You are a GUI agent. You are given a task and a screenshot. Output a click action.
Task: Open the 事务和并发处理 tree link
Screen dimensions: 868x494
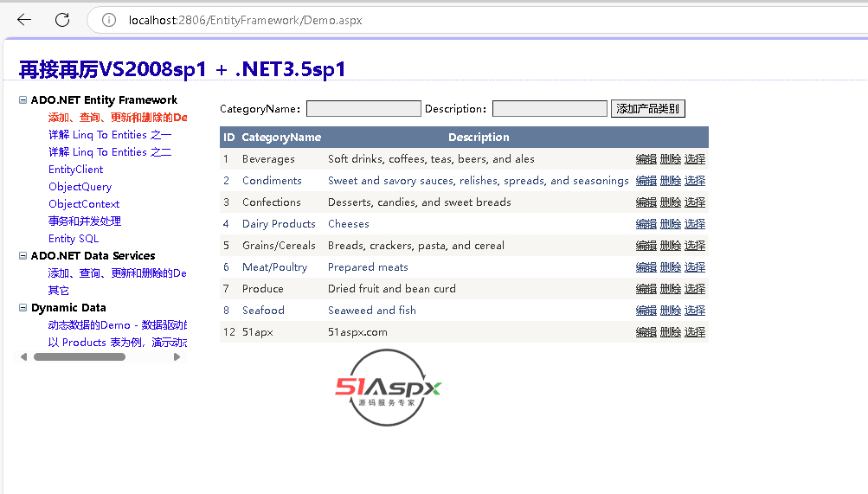[85, 221]
